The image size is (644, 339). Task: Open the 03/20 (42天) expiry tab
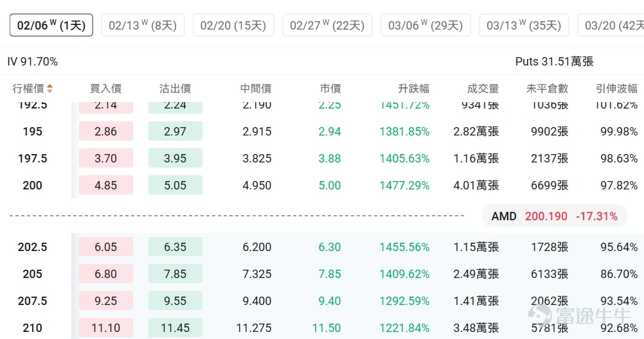click(x=611, y=26)
